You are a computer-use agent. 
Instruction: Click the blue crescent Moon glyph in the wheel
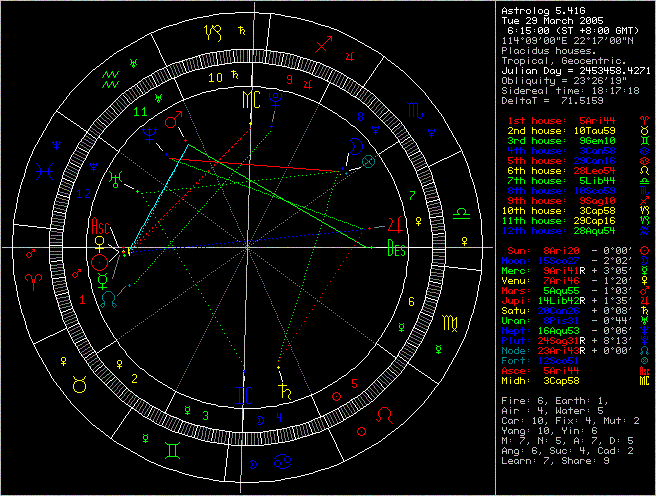coord(354,147)
